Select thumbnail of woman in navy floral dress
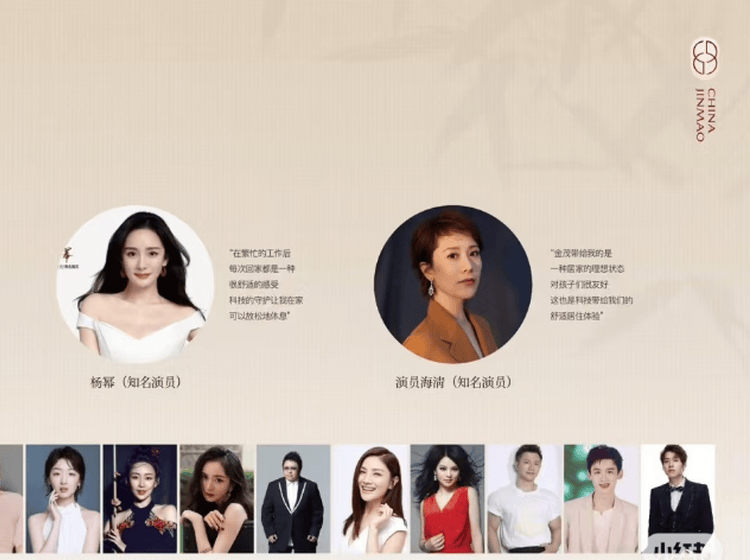Viewport: 750px width, 560px height. tap(140, 498)
